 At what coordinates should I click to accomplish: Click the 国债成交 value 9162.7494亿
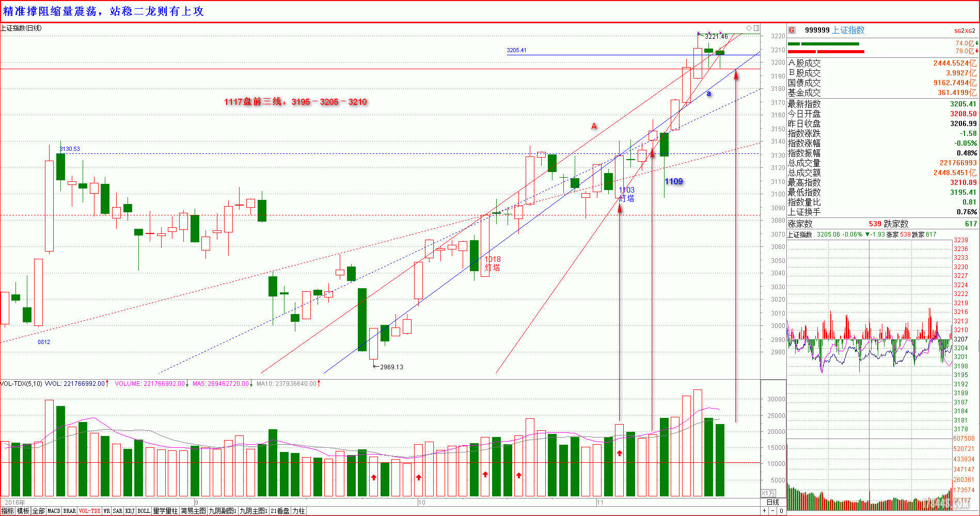tap(955, 83)
